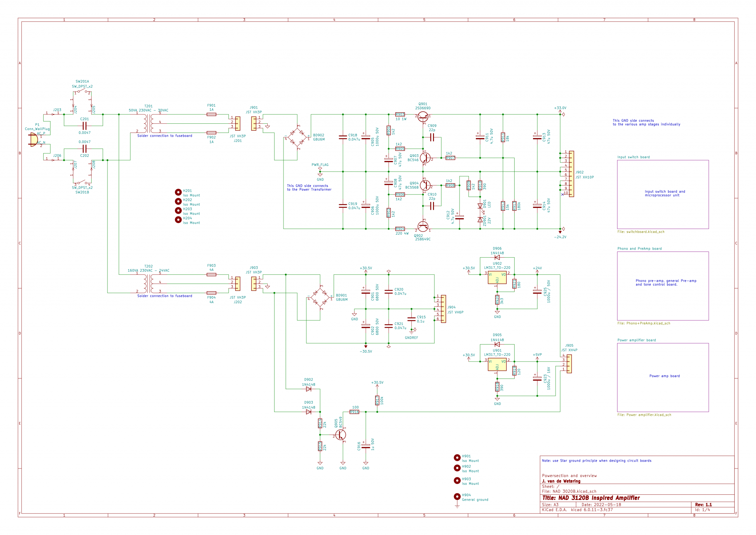756x535 pixels.
Task: Click the +33.0V power label
Action: point(560,108)
